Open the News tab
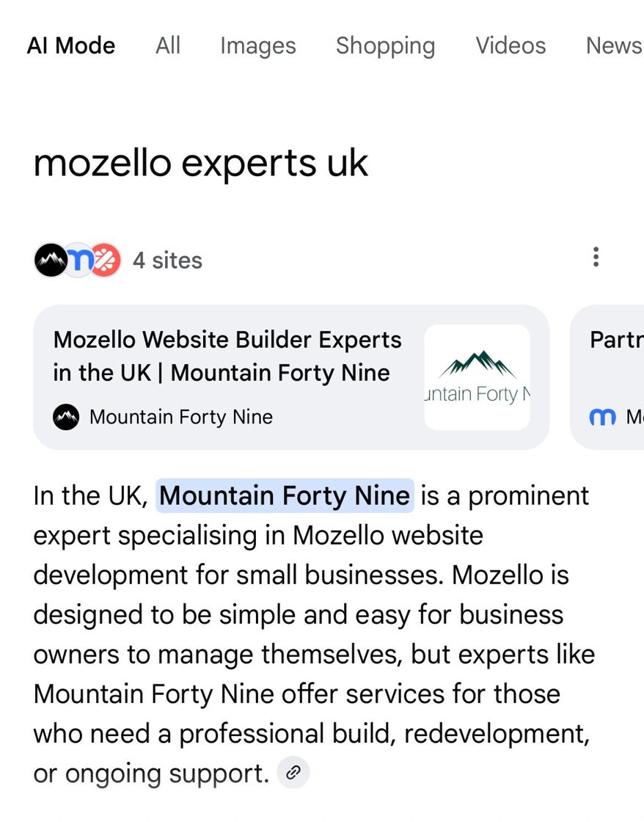The width and height of the screenshot is (644, 822). tap(614, 46)
